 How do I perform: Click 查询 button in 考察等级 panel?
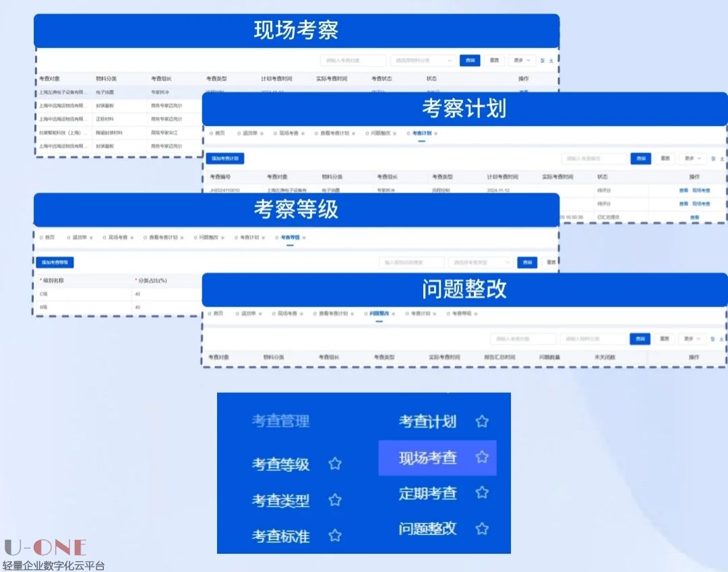[x=527, y=263]
